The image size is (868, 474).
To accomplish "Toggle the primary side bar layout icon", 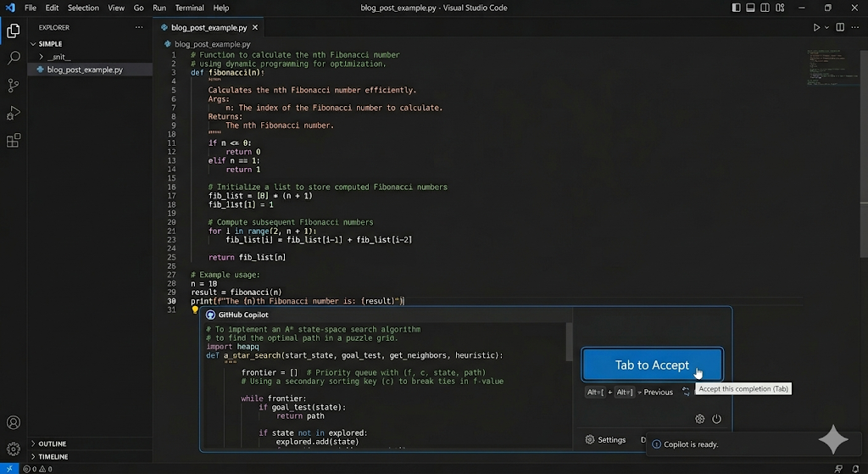I will click(736, 8).
